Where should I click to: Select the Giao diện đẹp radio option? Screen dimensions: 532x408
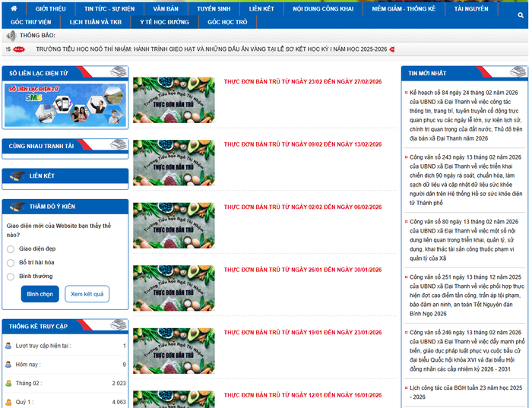pos(11,249)
